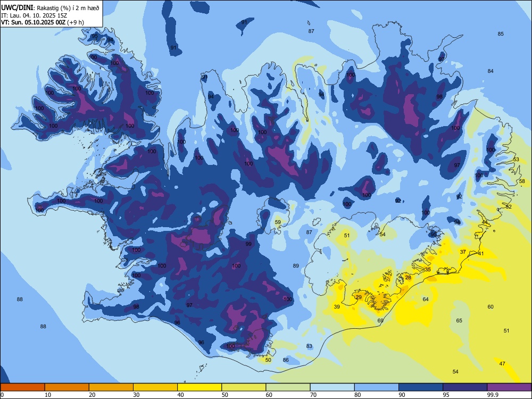Select the purple above-99.9 legend swatch

509,387
